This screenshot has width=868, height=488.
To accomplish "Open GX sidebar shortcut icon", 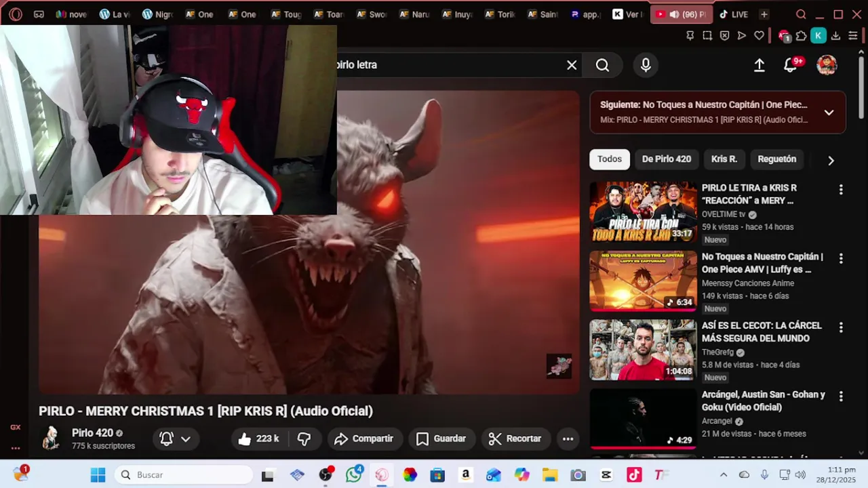I will click(15, 427).
